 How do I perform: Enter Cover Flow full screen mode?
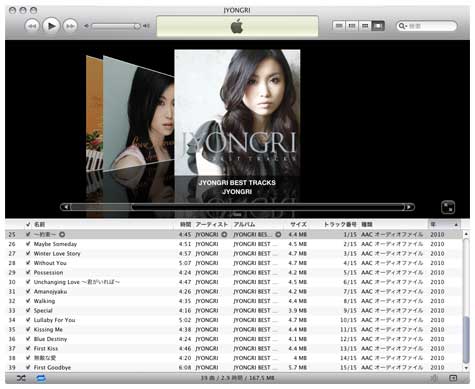[x=448, y=207]
